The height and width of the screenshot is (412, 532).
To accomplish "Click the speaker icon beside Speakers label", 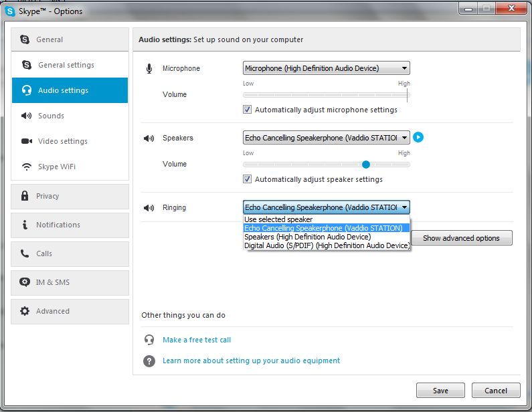I will (149, 138).
